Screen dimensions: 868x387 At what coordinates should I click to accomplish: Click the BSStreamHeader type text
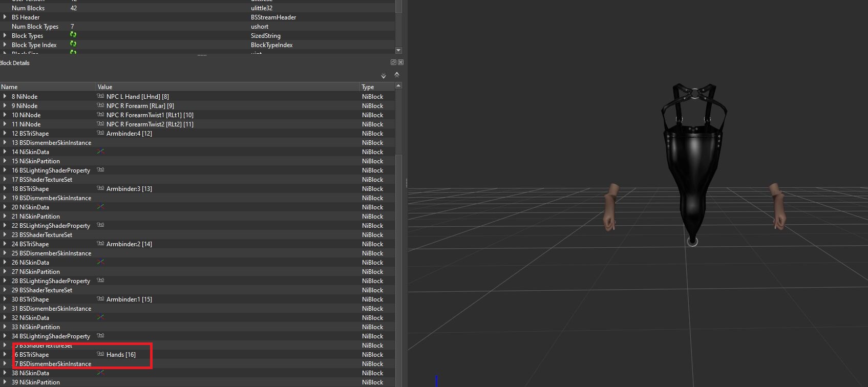273,17
